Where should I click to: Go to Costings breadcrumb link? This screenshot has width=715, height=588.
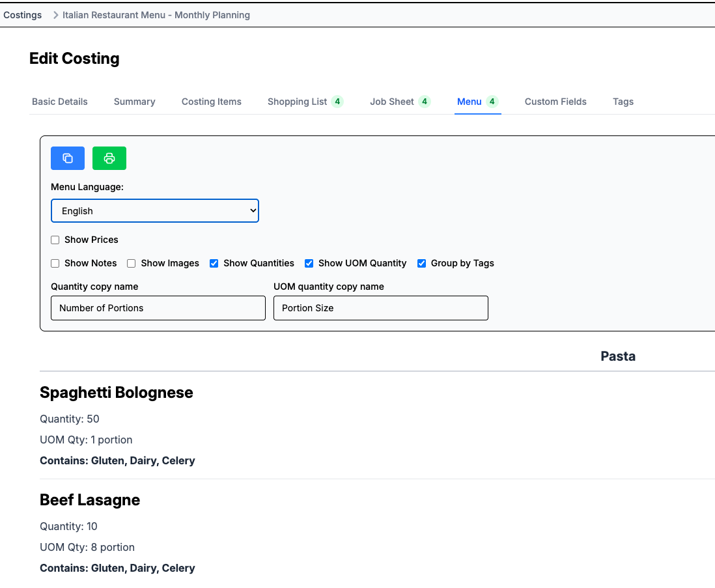(22, 15)
